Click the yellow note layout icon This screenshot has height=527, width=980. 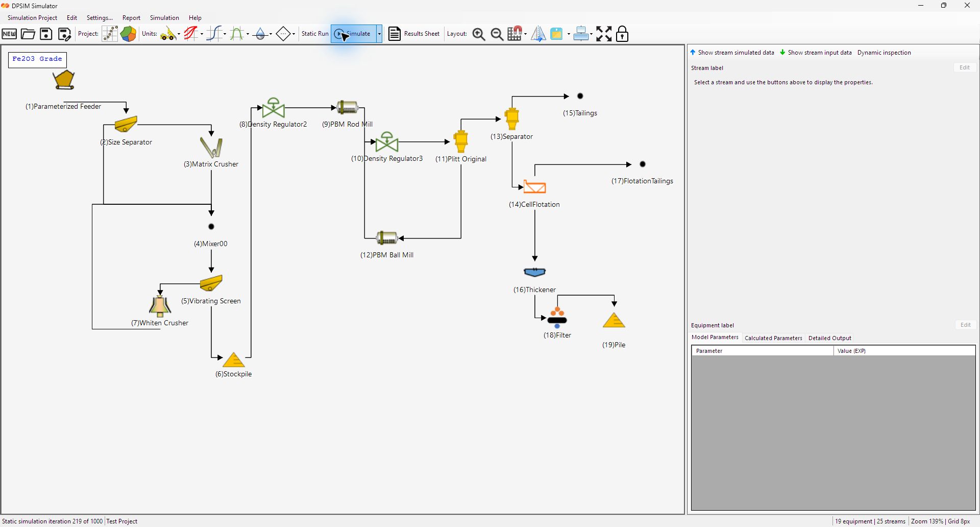point(556,34)
